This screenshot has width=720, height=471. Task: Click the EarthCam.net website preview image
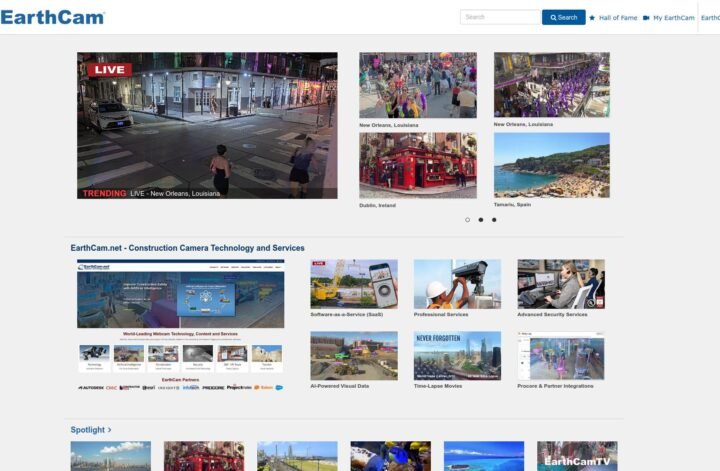click(x=180, y=325)
